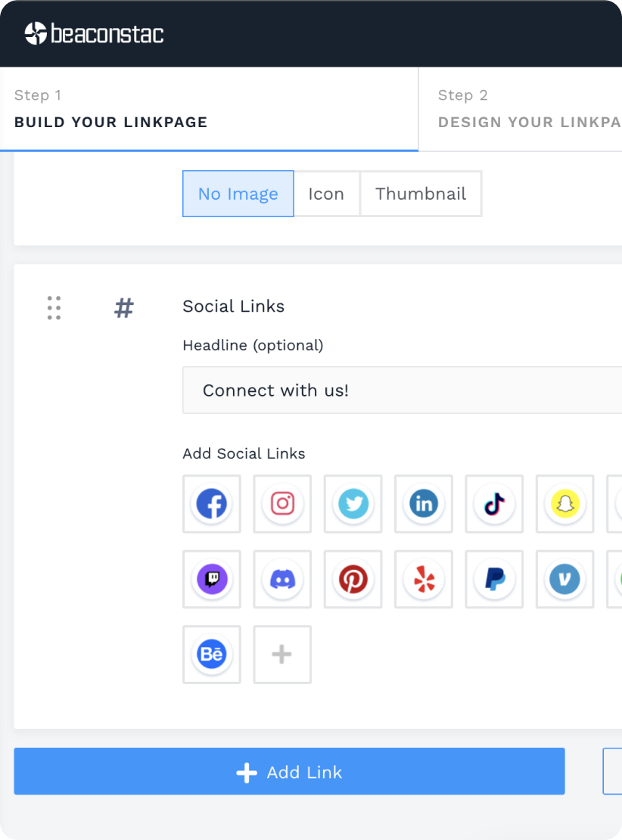This screenshot has width=622, height=840.
Task: Add a Discord social link
Action: pos(282,579)
